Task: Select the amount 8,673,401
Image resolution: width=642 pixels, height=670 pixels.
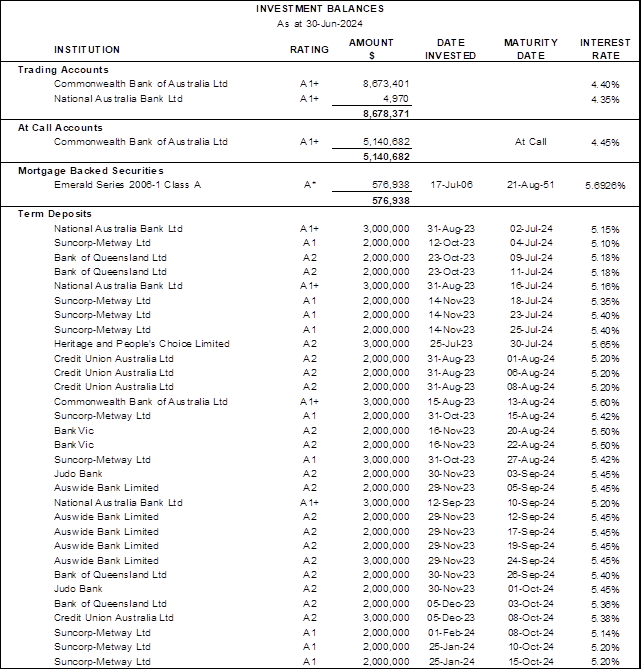Action: 386,84
